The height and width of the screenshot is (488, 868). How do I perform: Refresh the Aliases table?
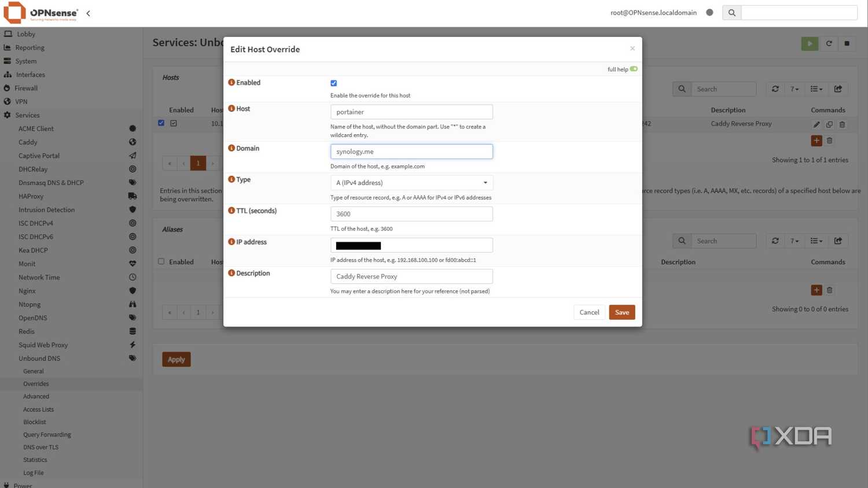click(x=775, y=241)
